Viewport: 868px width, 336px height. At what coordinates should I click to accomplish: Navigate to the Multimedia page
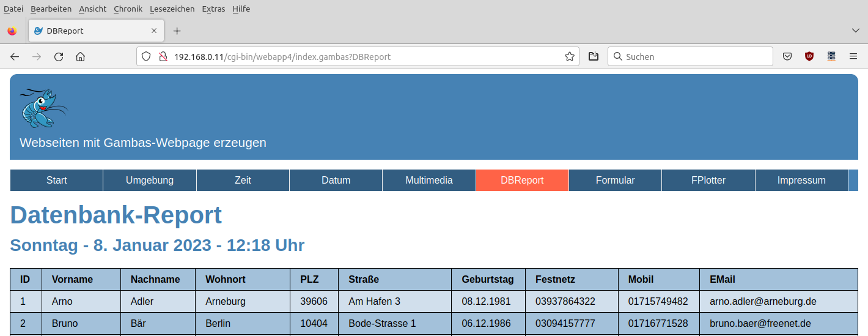tap(428, 181)
